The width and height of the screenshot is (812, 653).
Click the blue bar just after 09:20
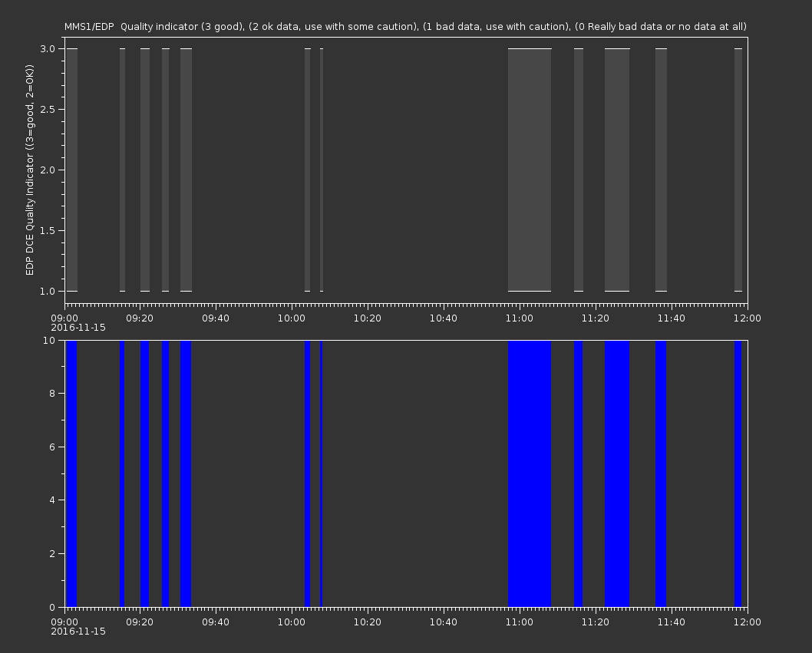click(x=145, y=473)
